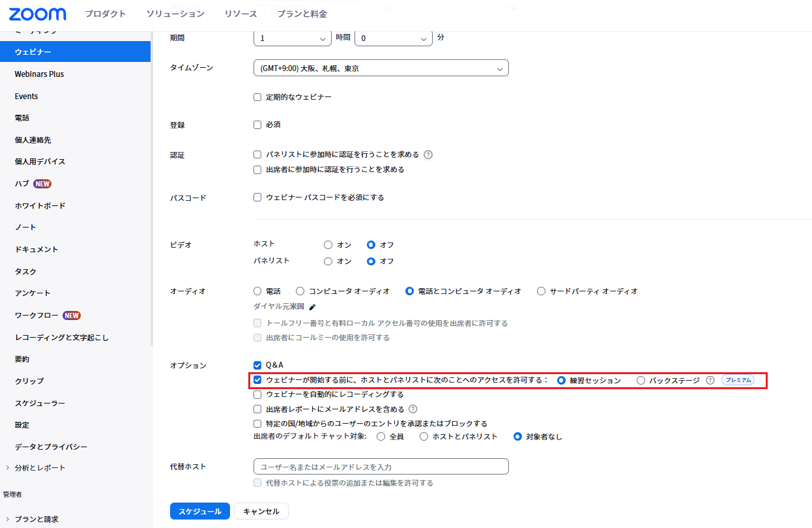Go to レコーディングと文字起こし in sidebar

[62, 338]
